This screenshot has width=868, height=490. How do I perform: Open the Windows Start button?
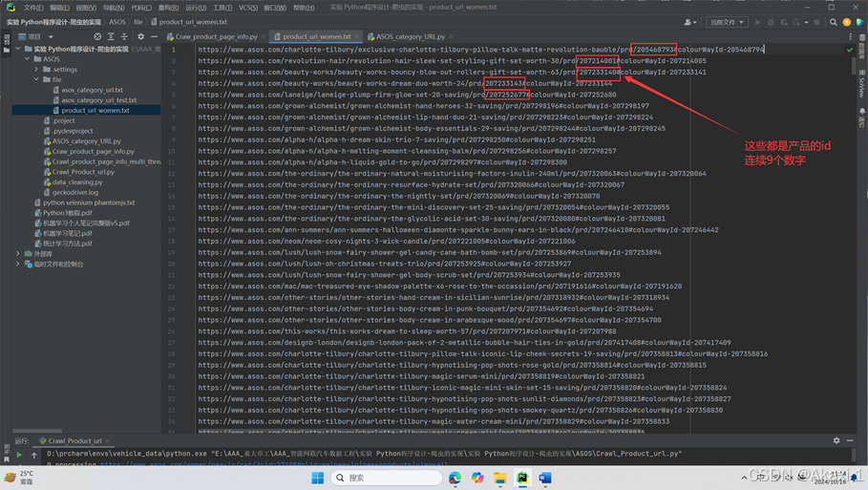point(317,478)
